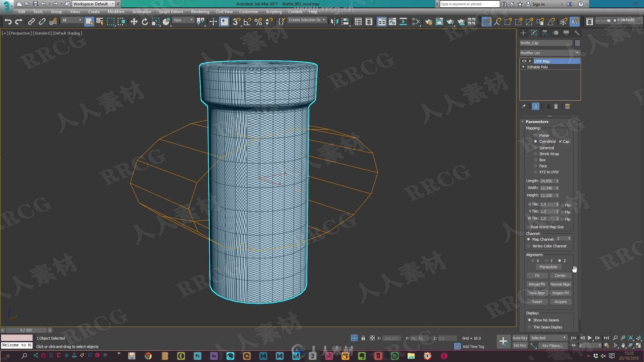
Task: Select Spherical mapping radio button
Action: tap(536, 148)
